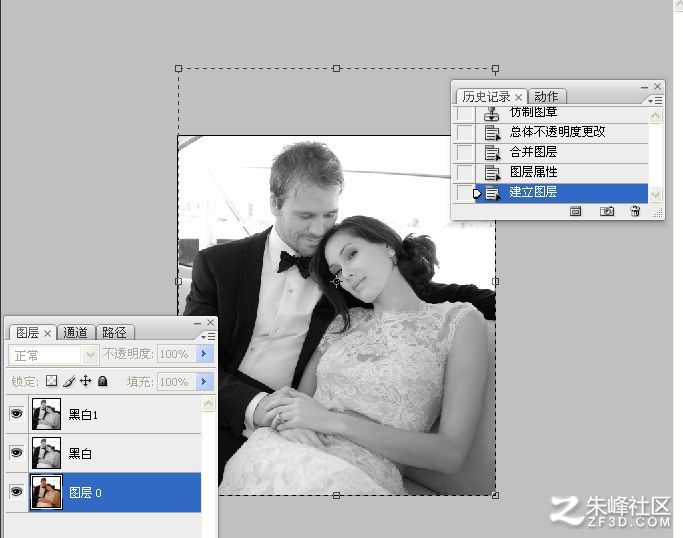683x538 pixels.
Task: Create new document from current state
Action: (x=576, y=211)
